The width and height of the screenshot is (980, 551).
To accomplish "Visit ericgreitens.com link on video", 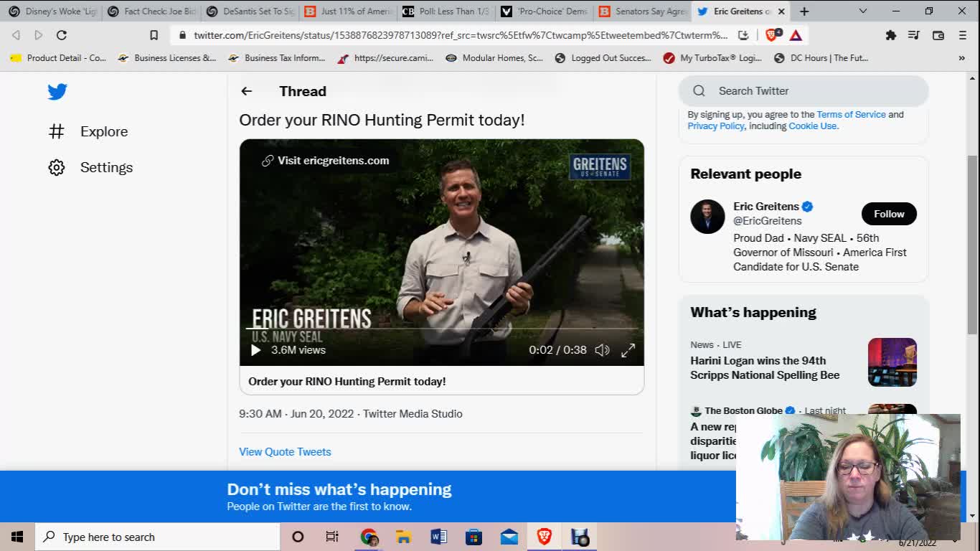I will pyautogui.click(x=326, y=161).
